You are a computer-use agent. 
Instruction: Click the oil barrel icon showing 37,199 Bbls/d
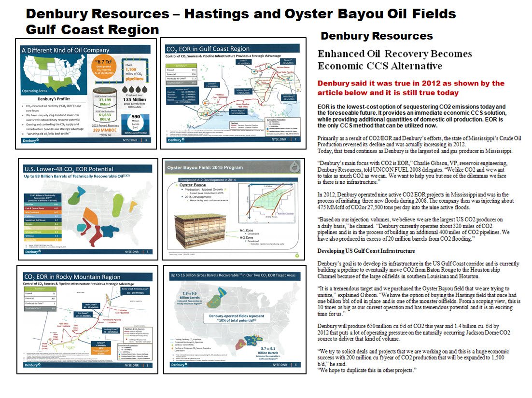click(105, 104)
